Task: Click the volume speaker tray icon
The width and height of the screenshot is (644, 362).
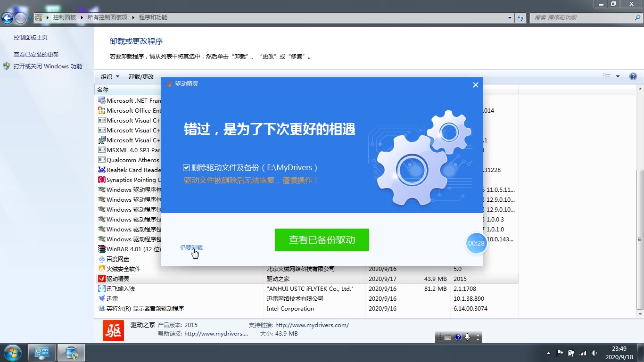Action: point(594,353)
